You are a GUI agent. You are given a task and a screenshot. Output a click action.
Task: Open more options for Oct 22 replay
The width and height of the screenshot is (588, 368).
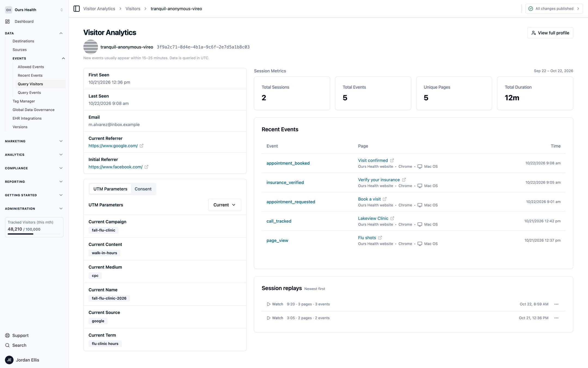coord(556,304)
